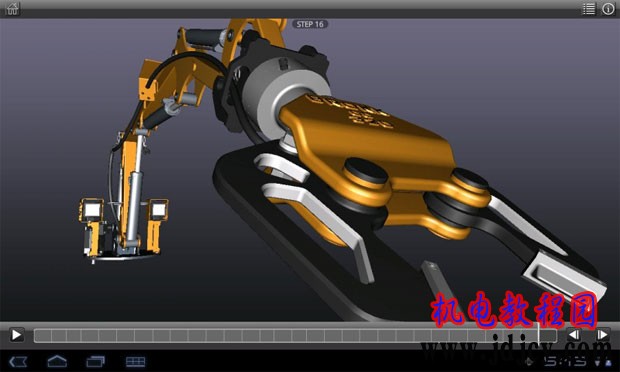Select the first segment of the step timeline
This screenshot has width=620, height=372.
(x=43, y=336)
